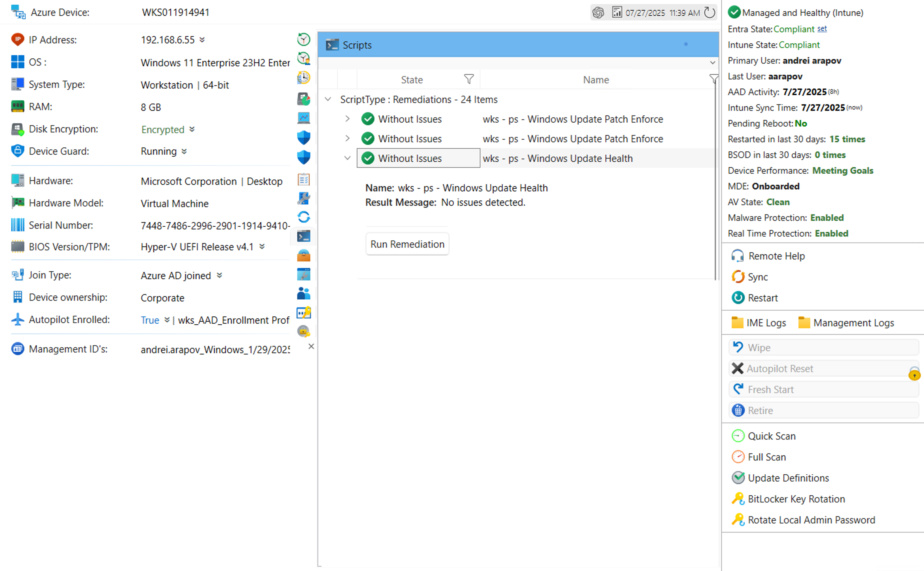Click Rotate Local Admin Password
Viewport: 924px width, 571px height.
803,520
